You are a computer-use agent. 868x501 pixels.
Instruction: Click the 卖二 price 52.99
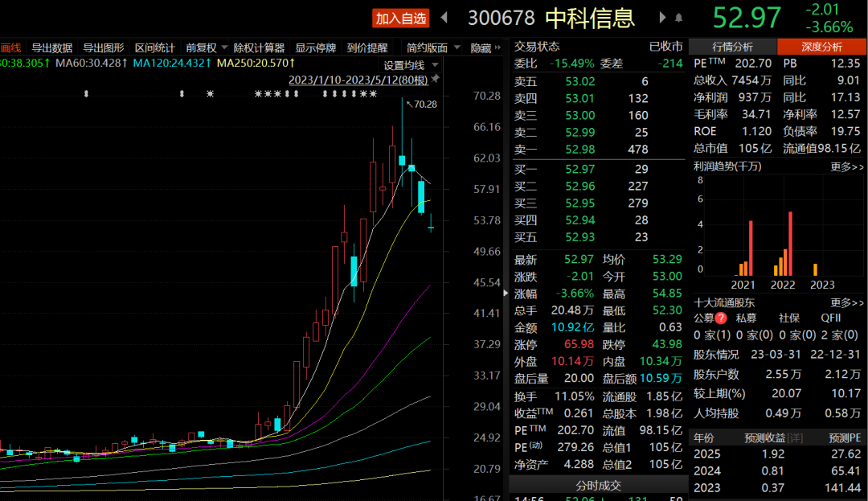point(580,133)
